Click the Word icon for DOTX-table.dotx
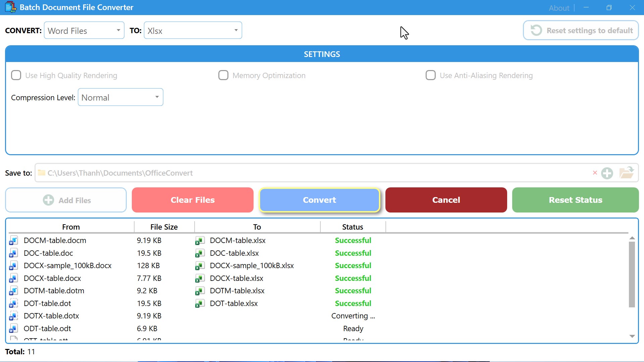Screen dimensions: 644x362 coord(13,316)
